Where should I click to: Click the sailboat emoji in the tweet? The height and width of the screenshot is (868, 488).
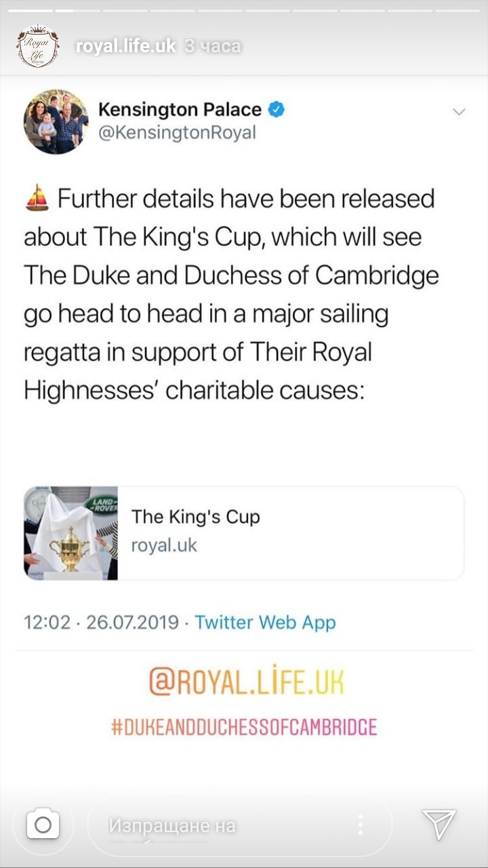(37, 199)
